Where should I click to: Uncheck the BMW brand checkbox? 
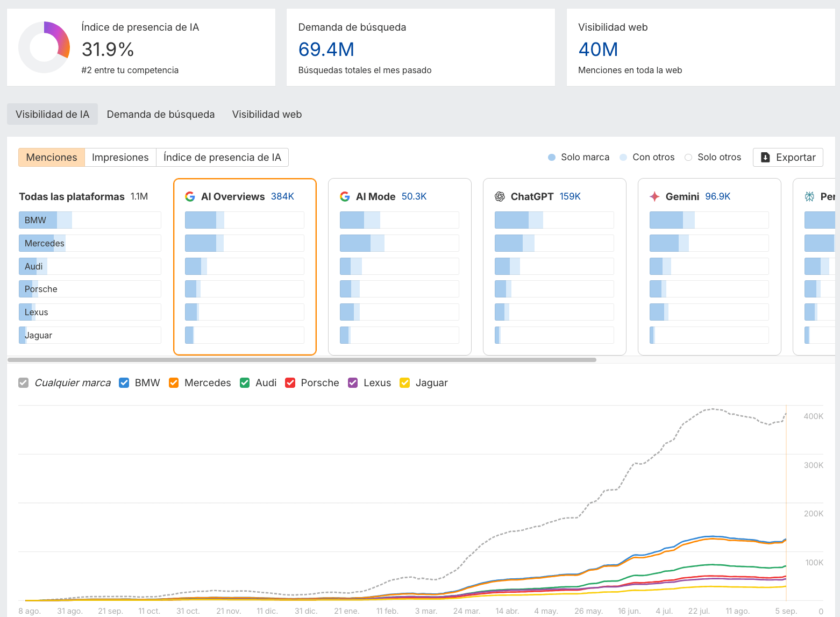124,382
